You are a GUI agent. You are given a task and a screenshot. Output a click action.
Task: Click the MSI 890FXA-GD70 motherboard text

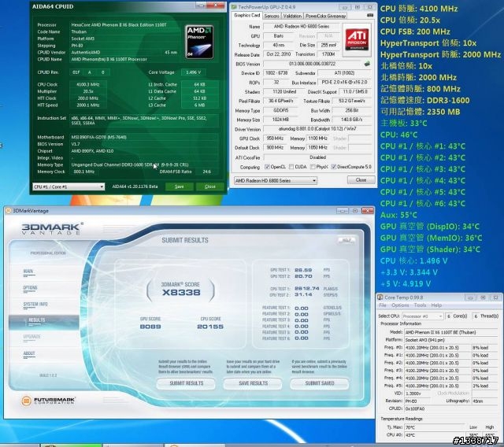pos(98,137)
